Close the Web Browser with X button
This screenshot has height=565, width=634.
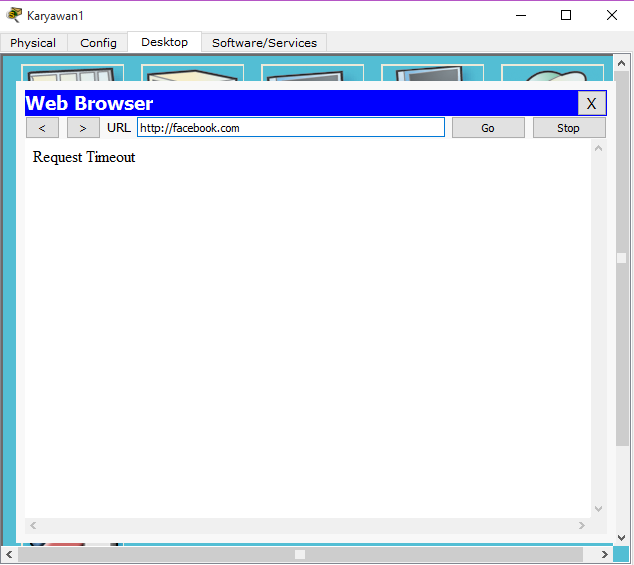tap(592, 104)
